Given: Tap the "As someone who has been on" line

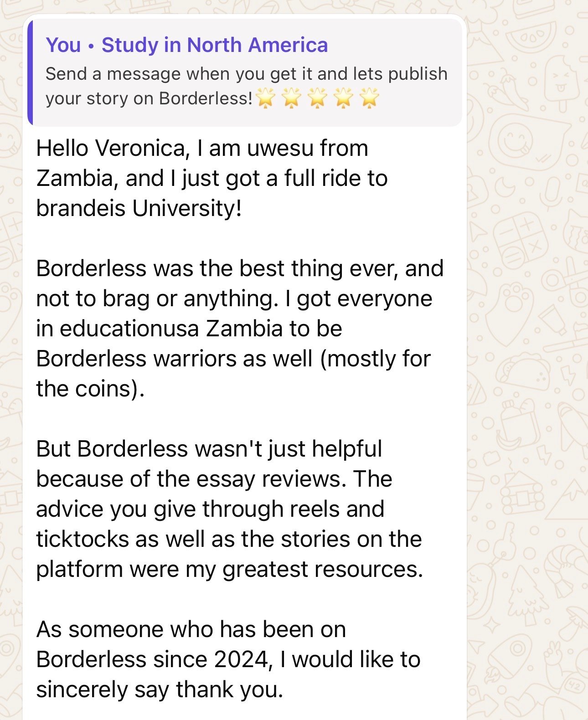Looking at the screenshot, I should coord(191,629).
